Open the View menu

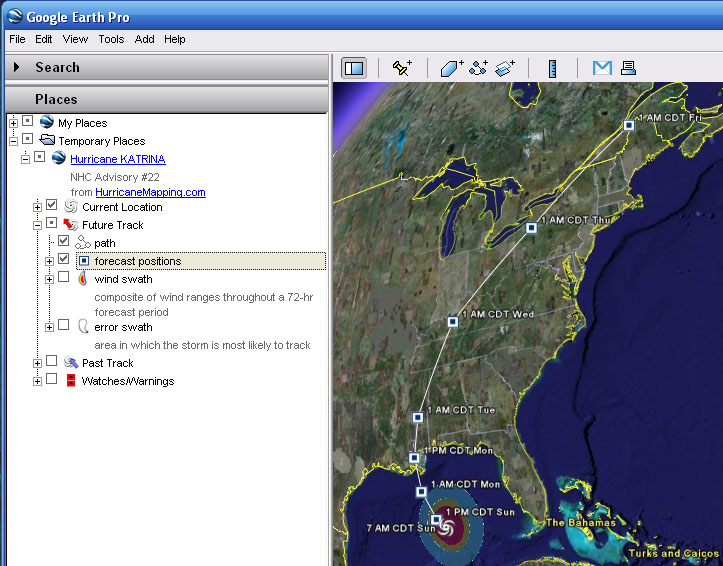point(75,39)
